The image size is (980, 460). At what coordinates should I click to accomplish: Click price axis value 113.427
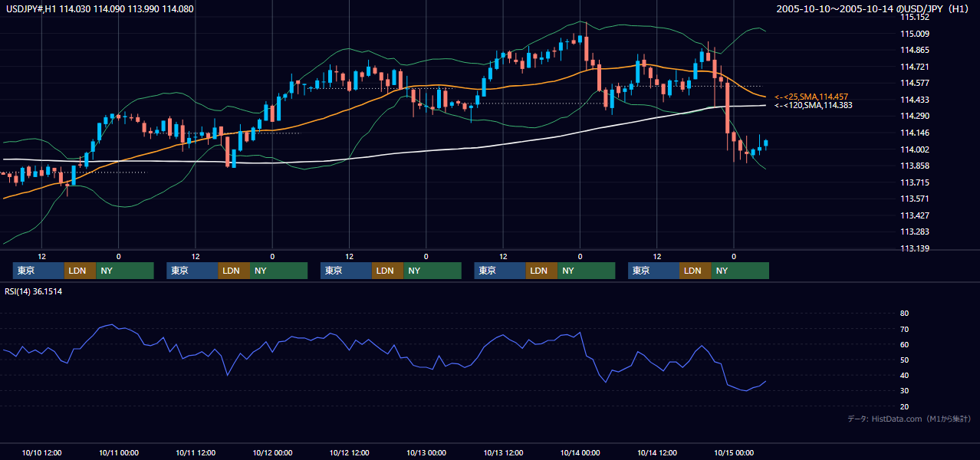pyautogui.click(x=914, y=215)
